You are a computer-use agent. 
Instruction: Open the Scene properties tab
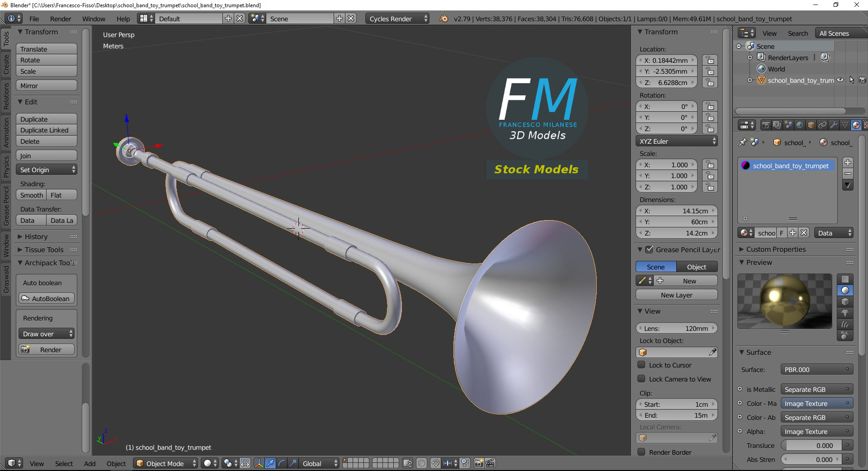pos(788,125)
